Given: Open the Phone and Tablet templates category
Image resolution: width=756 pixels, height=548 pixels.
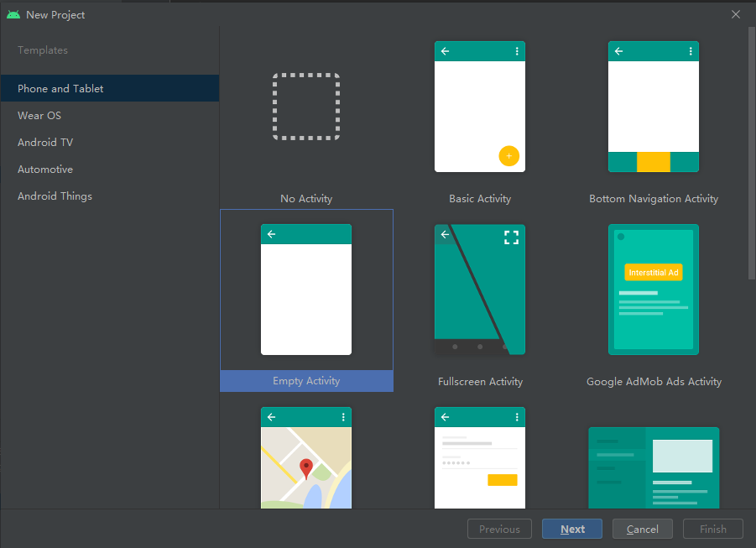Looking at the screenshot, I should pyautogui.click(x=110, y=88).
